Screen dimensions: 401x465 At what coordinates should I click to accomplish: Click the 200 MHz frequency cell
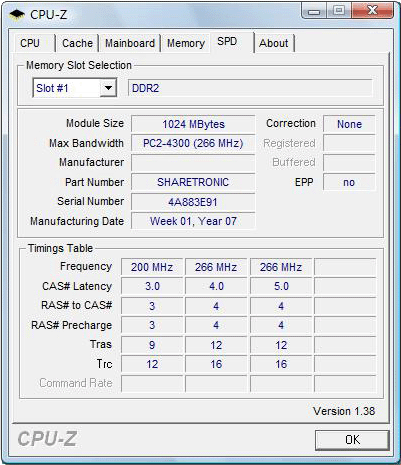(x=152, y=267)
